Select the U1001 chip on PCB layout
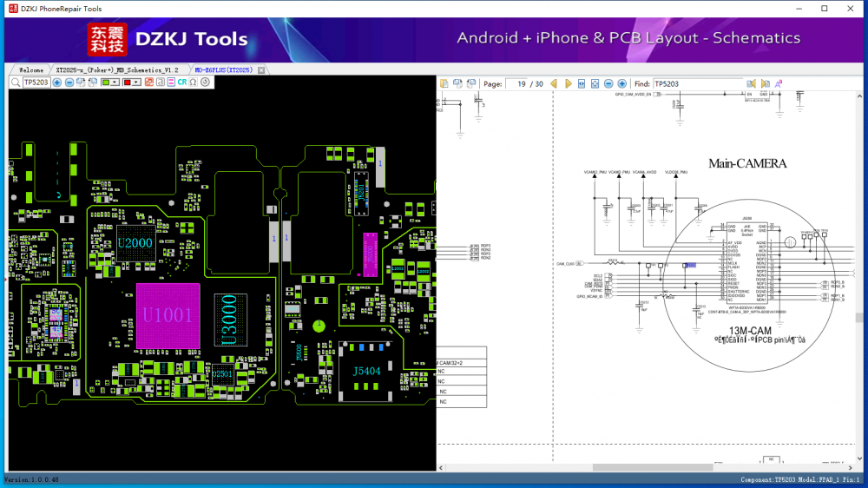868x488 pixels. pyautogui.click(x=167, y=316)
